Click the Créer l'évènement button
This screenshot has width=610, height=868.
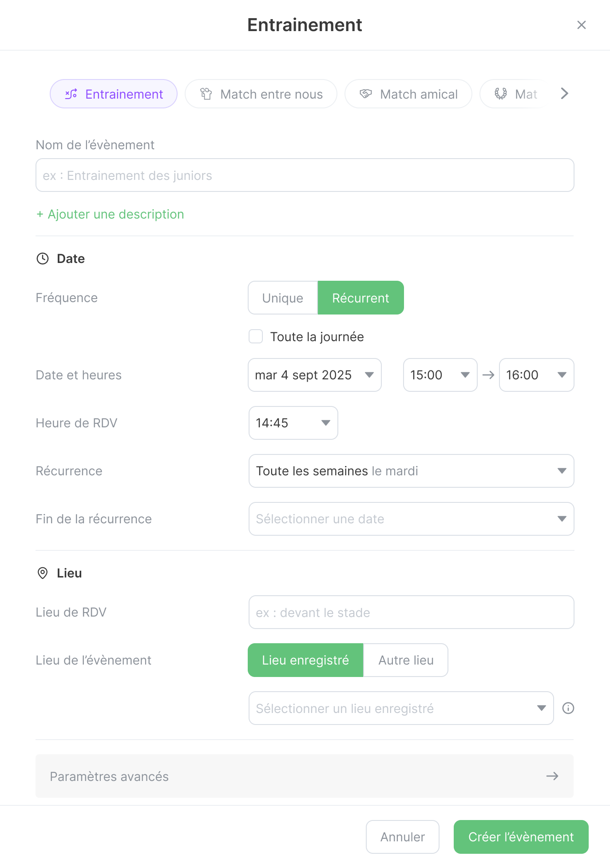[x=521, y=837]
